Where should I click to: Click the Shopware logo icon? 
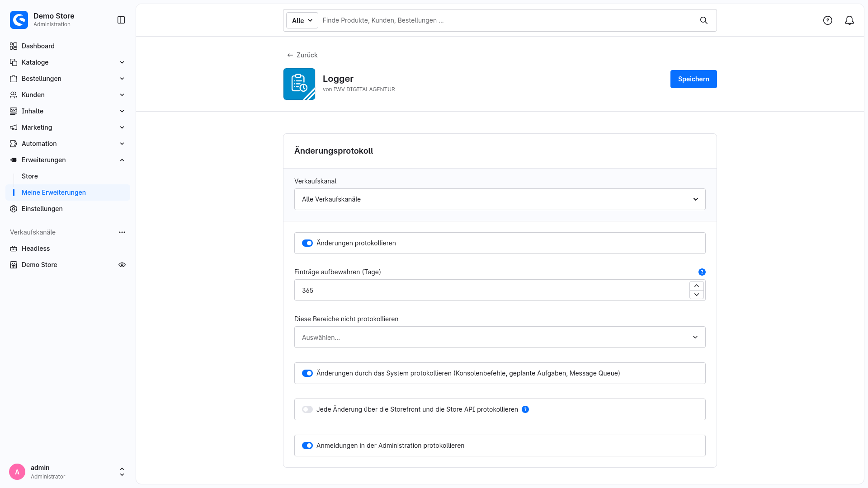pos(19,20)
